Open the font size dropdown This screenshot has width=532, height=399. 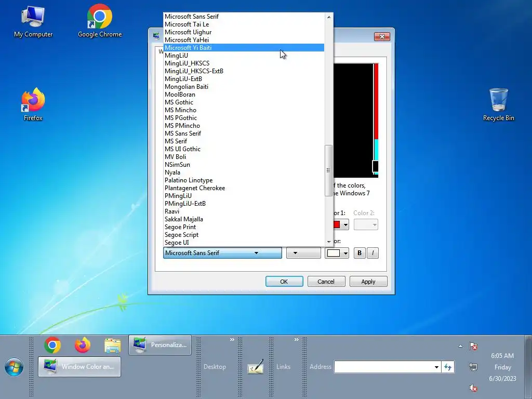tap(303, 253)
